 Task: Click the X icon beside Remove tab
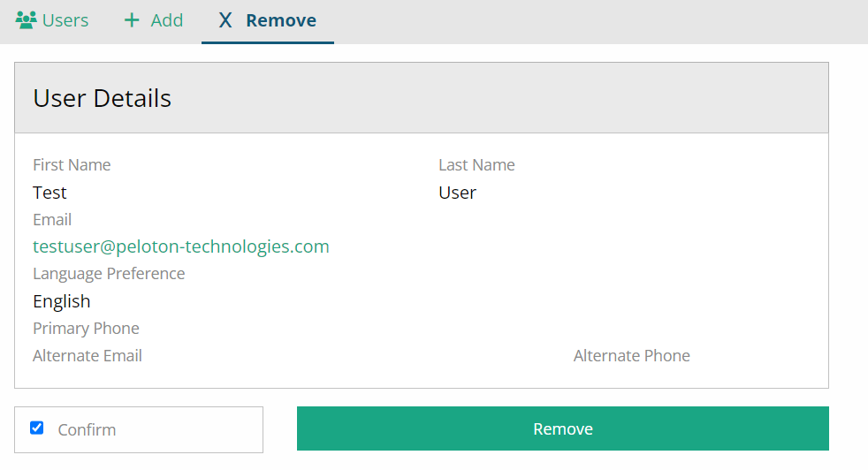(225, 20)
